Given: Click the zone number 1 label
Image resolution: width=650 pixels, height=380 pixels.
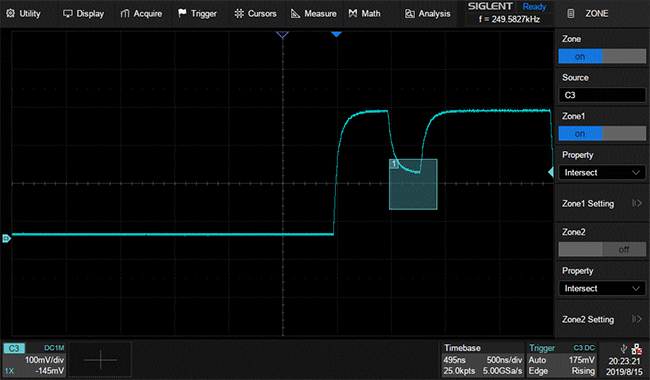Looking at the screenshot, I should (394, 164).
